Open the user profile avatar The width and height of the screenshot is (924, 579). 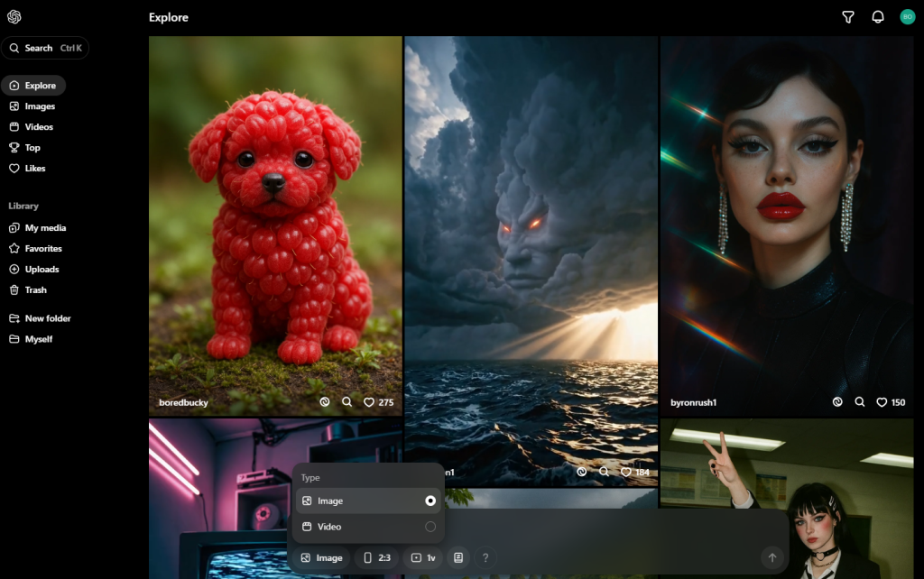coord(907,17)
